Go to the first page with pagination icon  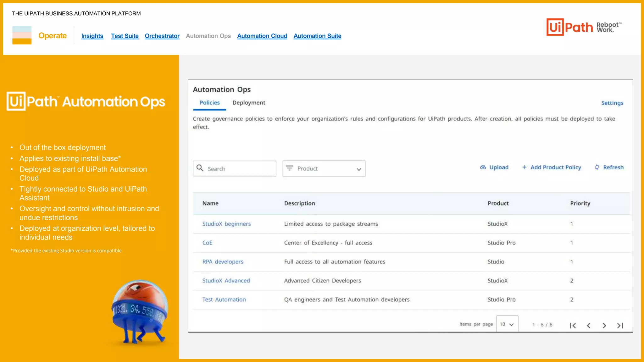click(x=573, y=326)
